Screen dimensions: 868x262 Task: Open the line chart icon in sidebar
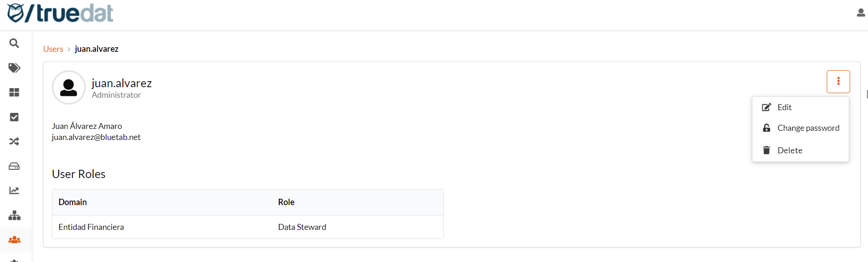(x=14, y=190)
